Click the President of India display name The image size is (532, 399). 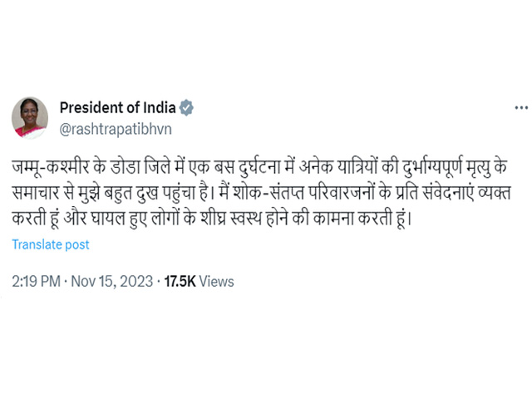[x=117, y=107]
